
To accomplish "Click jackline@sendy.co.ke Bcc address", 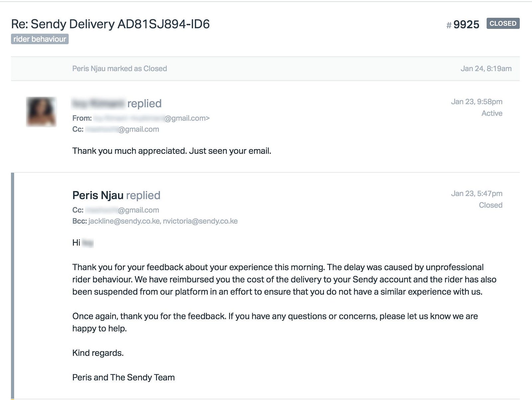I will tap(124, 221).
